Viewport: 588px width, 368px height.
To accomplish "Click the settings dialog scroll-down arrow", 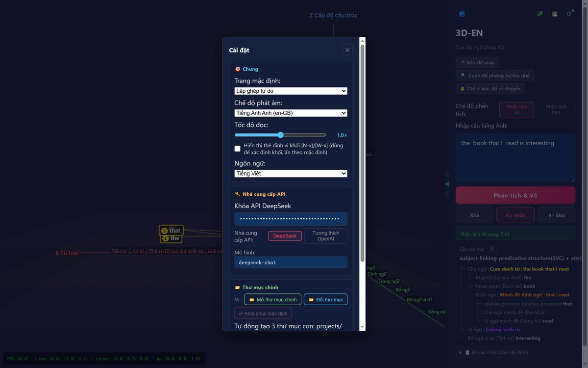I will coord(363,327).
